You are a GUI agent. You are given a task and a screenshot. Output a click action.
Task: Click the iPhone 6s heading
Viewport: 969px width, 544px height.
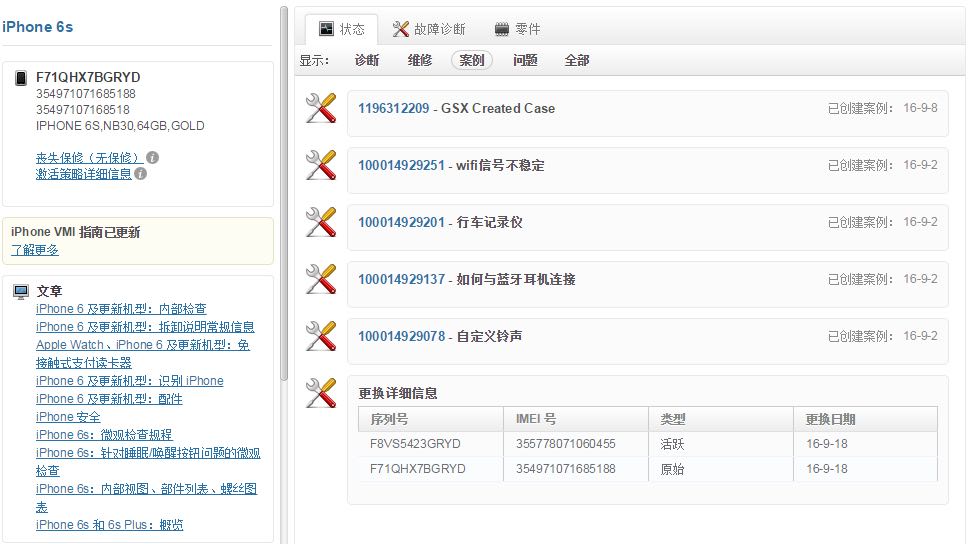click(x=38, y=27)
